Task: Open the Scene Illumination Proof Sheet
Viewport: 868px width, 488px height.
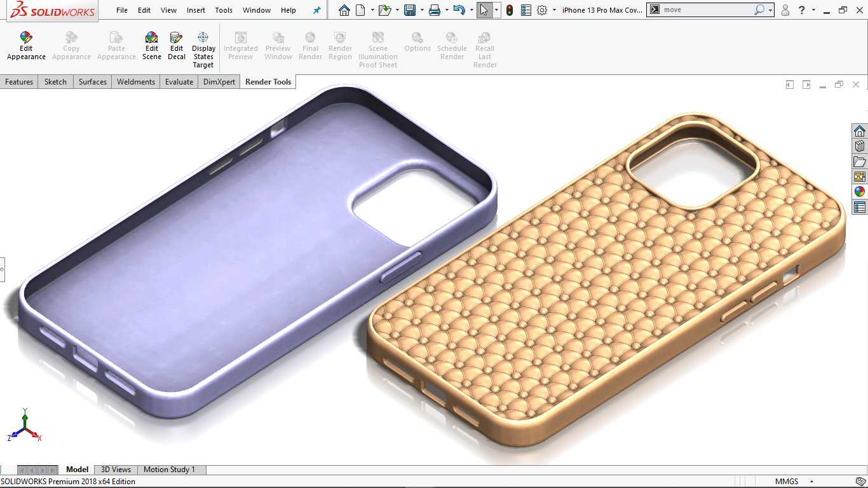Action: pyautogui.click(x=378, y=50)
